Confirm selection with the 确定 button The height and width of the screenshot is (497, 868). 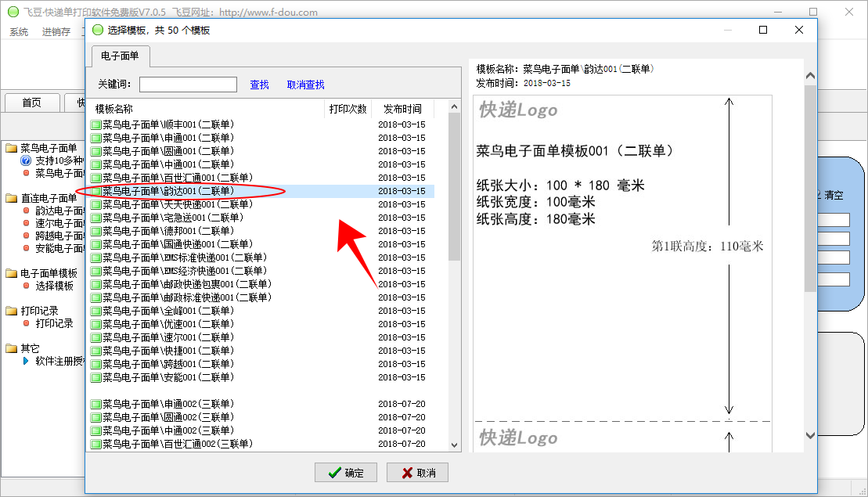346,473
